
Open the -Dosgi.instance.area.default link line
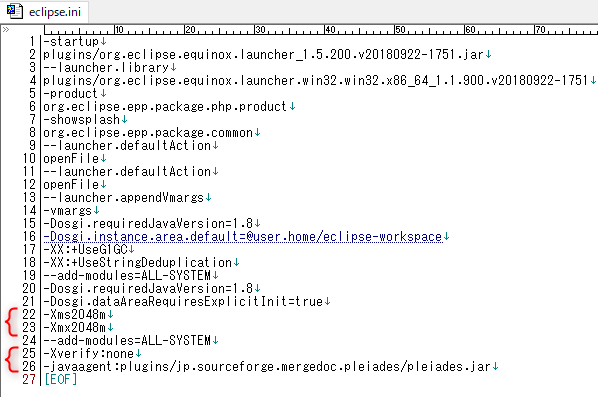pos(243,236)
